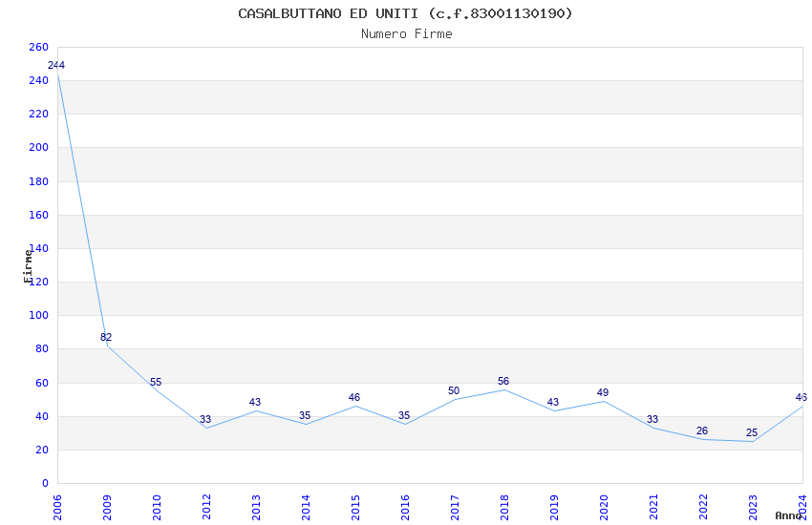Click the x-axis year label 2016
The height and width of the screenshot is (525, 812).
click(405, 508)
